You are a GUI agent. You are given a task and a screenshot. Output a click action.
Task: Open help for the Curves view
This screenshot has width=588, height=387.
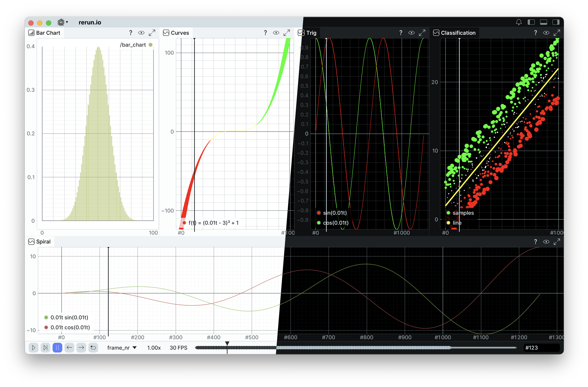coord(265,33)
